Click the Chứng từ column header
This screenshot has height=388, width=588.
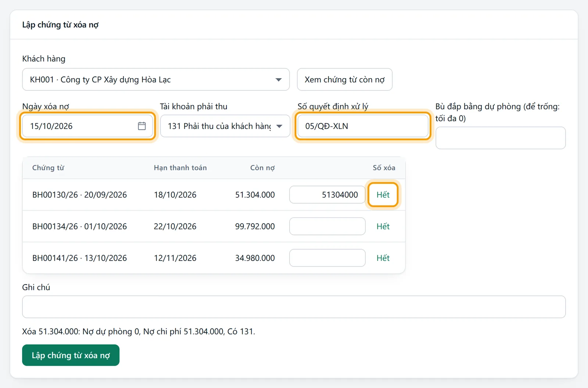[x=48, y=168]
